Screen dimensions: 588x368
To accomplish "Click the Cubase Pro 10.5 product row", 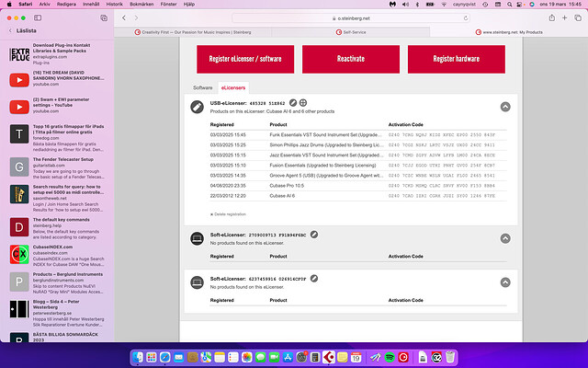I will coord(358,186).
